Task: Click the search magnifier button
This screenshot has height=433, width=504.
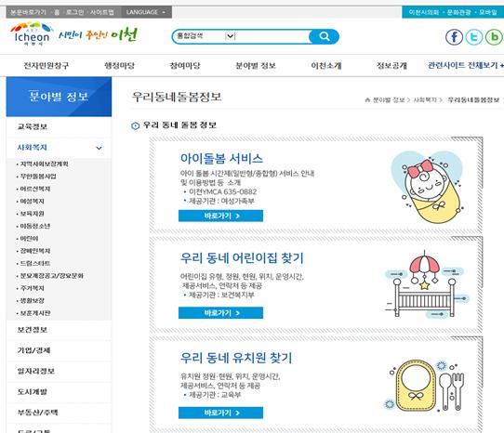Action: (324, 36)
